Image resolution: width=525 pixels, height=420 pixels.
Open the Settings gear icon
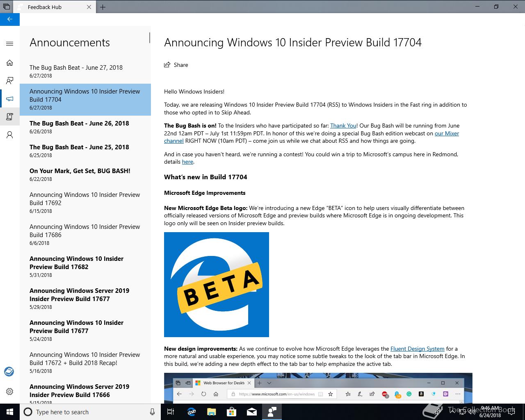click(10, 392)
